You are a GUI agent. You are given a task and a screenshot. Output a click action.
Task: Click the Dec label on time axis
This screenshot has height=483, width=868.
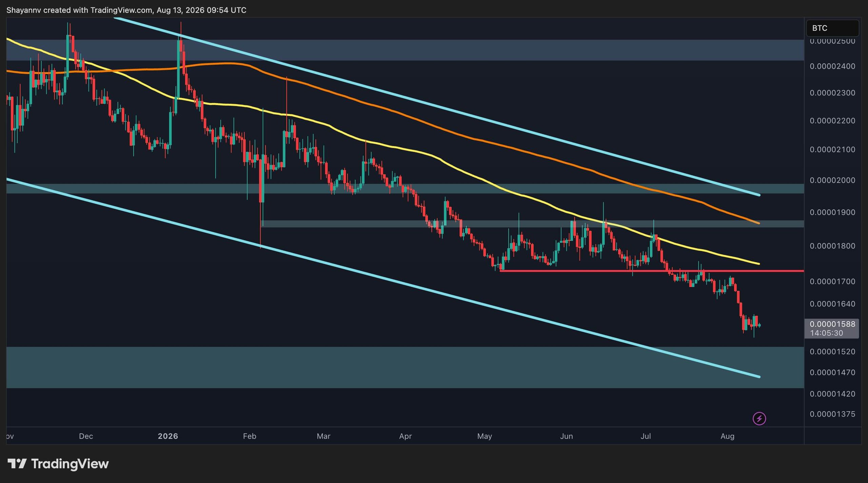[86, 436]
